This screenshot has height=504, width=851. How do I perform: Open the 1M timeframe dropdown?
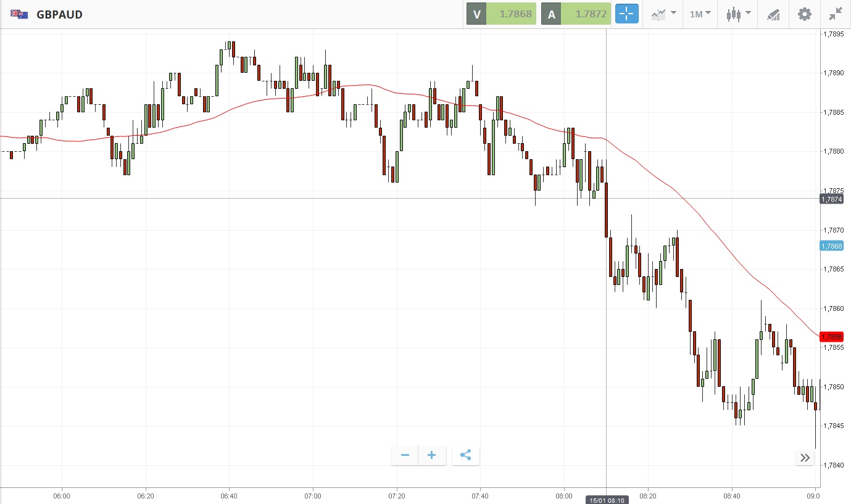click(700, 14)
